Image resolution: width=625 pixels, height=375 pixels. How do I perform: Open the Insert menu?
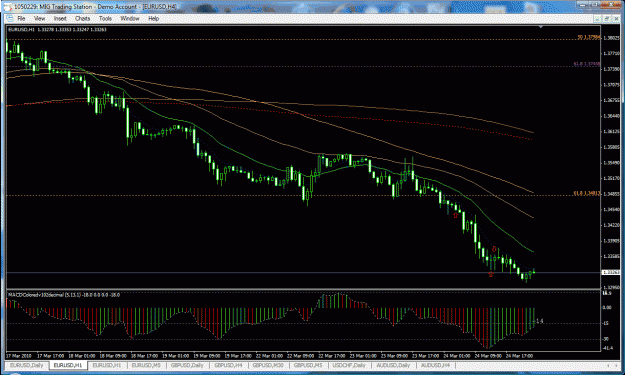pos(60,18)
